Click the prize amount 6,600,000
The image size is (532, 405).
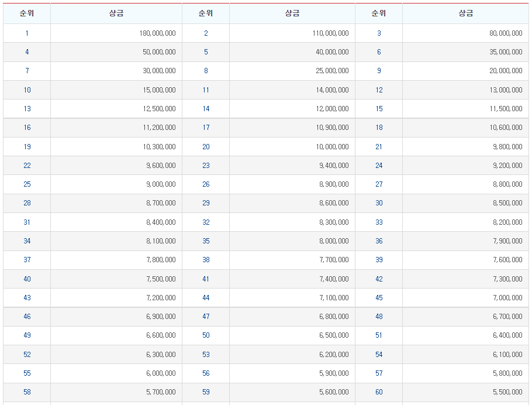click(x=161, y=335)
